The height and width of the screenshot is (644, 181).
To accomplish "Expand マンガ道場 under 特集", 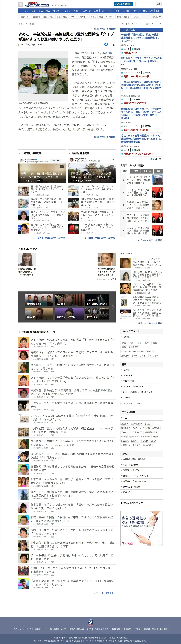I will pyautogui.click(x=141, y=376).
